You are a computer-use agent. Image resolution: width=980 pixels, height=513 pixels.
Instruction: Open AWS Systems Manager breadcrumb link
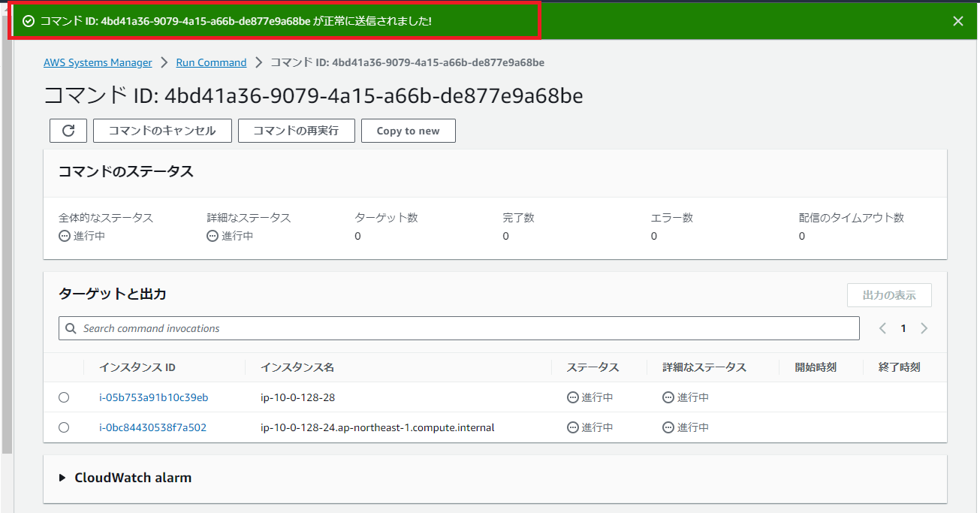click(x=98, y=62)
